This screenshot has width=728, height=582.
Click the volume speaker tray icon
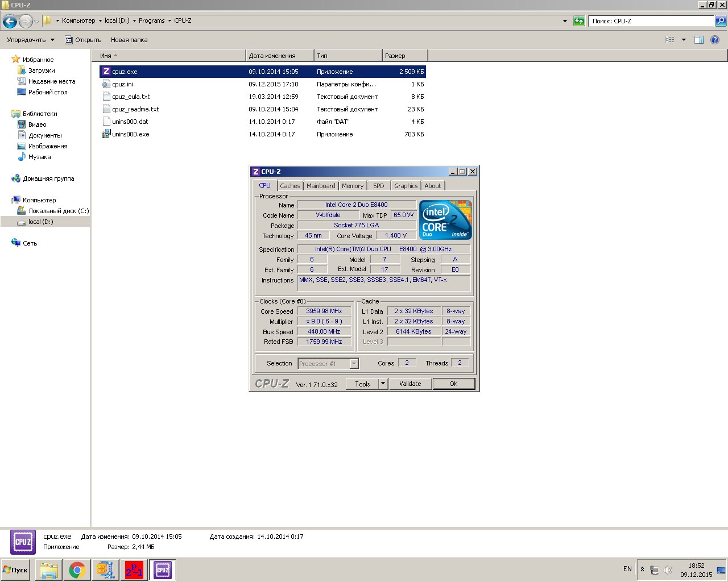668,569
